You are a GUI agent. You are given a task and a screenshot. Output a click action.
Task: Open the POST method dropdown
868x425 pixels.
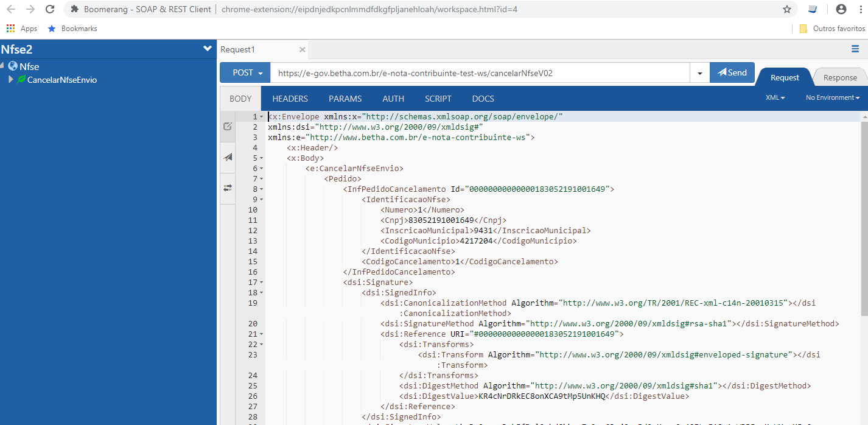coord(245,72)
